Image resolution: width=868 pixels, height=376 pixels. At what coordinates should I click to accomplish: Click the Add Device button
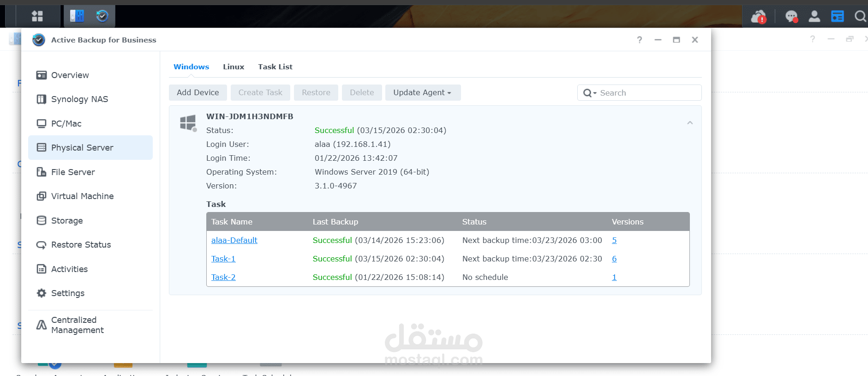click(198, 92)
